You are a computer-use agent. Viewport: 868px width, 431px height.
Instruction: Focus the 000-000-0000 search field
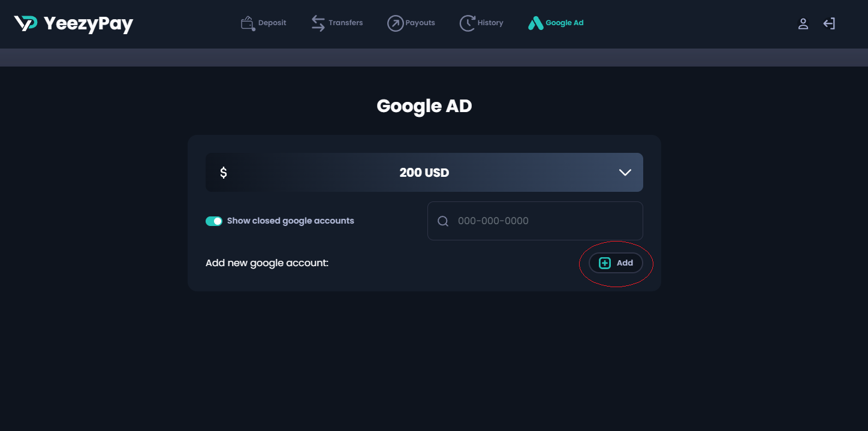click(535, 221)
